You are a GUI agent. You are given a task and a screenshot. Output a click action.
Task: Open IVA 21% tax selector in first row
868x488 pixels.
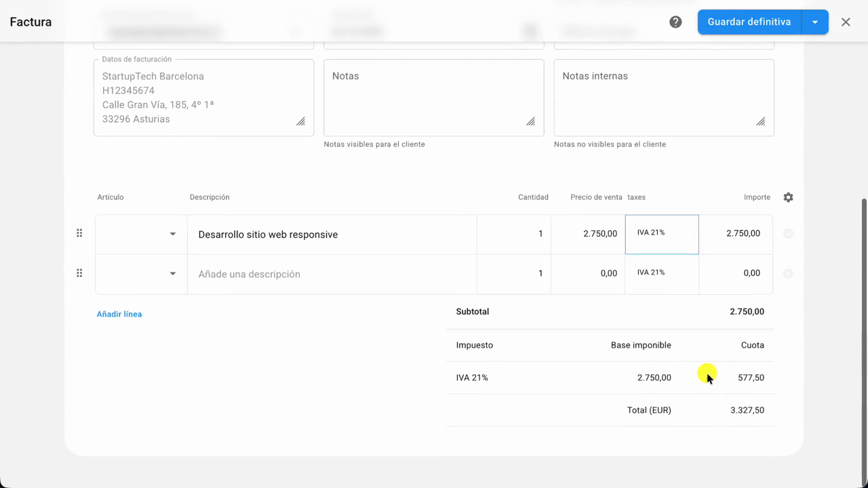coord(662,234)
